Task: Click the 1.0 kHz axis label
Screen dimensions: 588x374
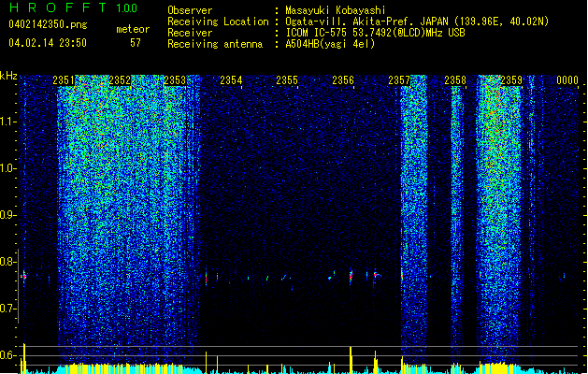Action: coord(8,168)
